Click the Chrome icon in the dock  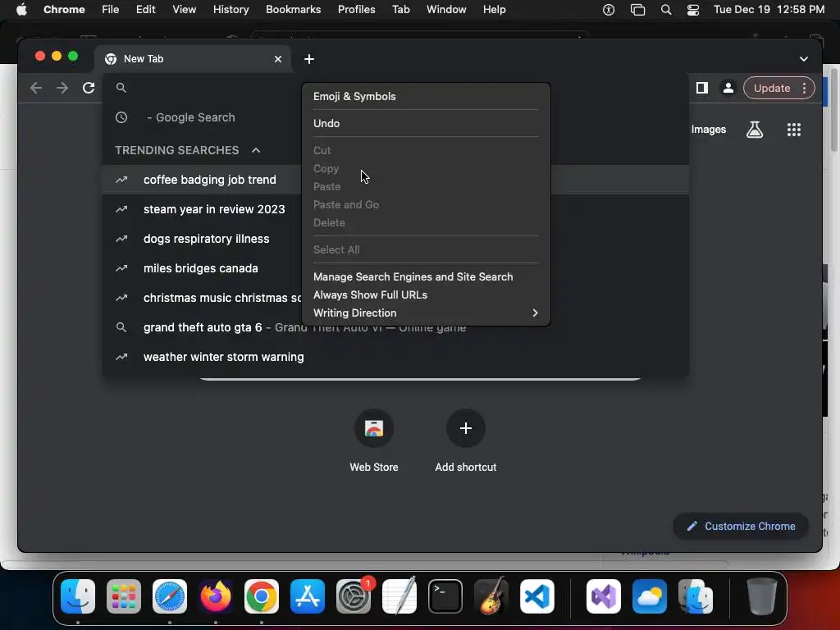coord(262,596)
